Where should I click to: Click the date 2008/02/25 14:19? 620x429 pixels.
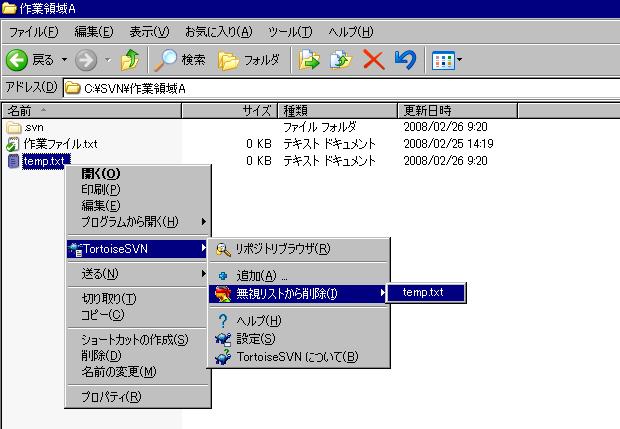click(x=448, y=144)
